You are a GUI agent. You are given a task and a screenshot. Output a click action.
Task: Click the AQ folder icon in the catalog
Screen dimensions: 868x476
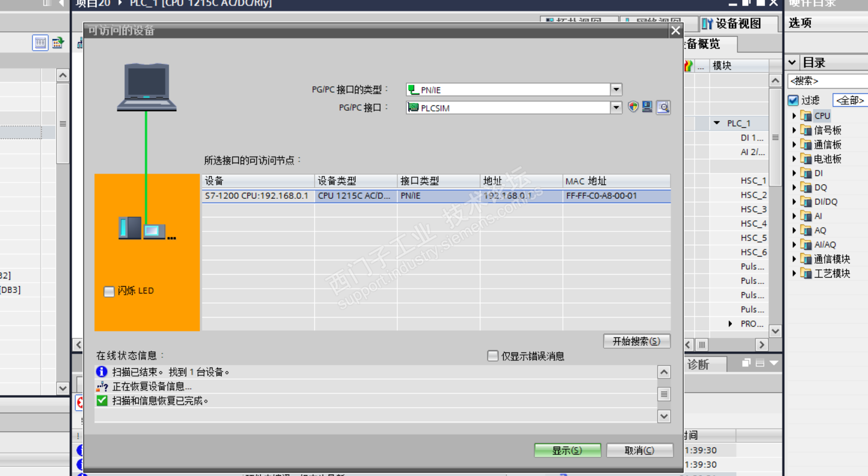tap(806, 230)
